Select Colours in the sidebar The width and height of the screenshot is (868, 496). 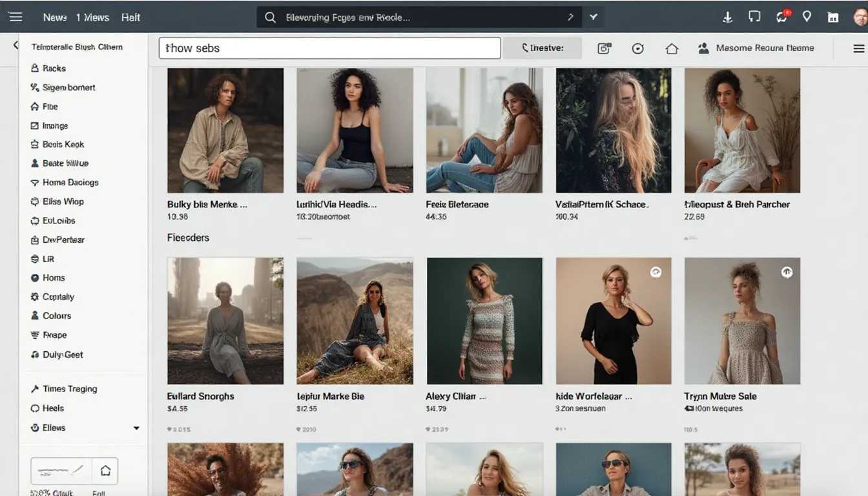click(x=50, y=316)
